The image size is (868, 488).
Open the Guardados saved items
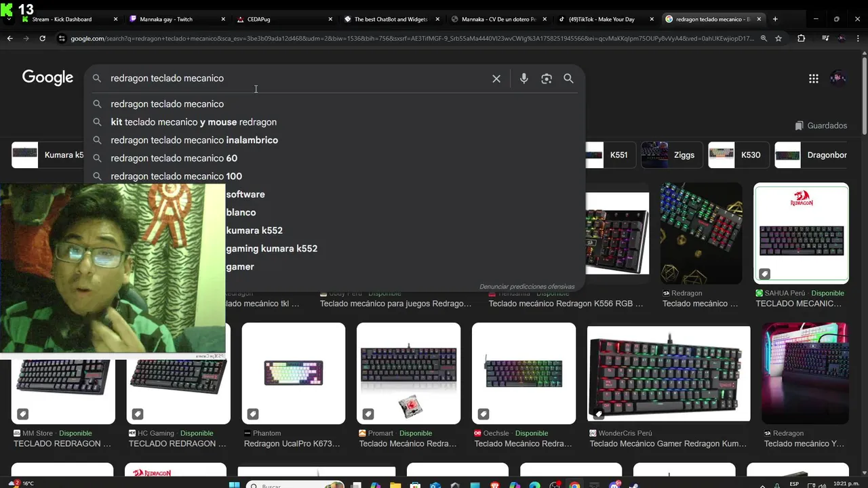[x=821, y=125]
